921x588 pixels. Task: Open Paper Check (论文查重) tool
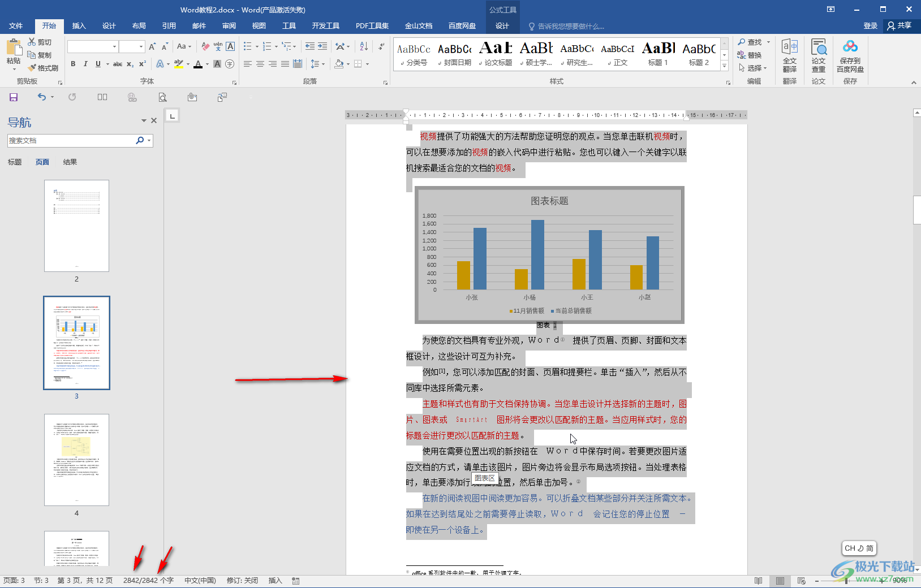click(819, 56)
